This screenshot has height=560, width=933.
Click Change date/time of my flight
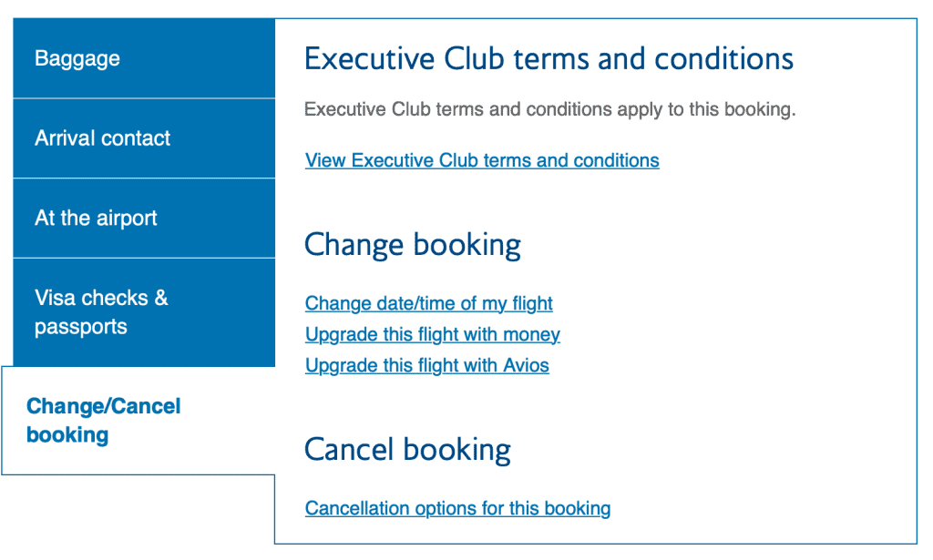[428, 304]
